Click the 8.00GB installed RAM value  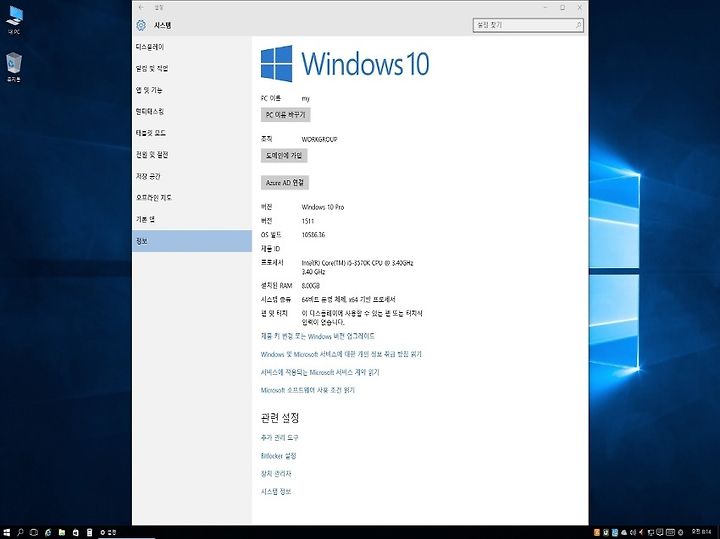coord(310,286)
